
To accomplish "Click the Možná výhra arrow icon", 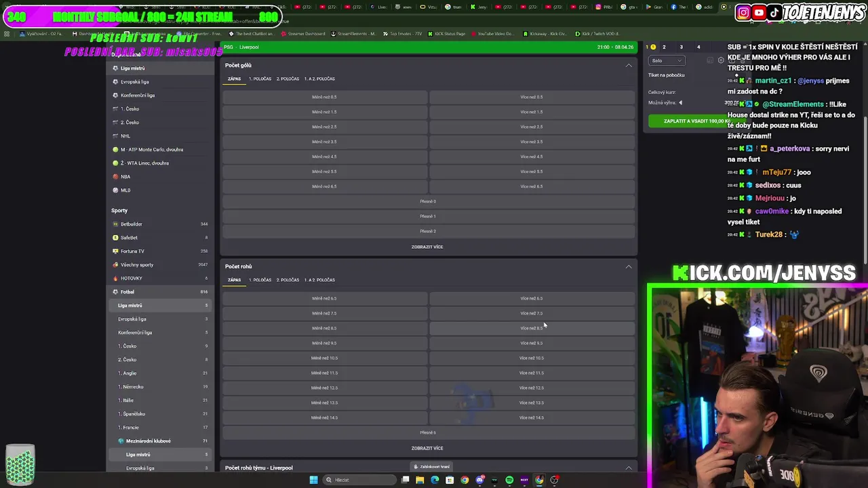I will tap(680, 103).
